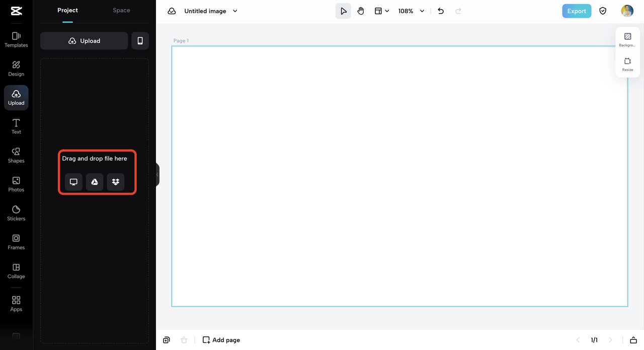
Task: Expand the Untitled image dropdown arrow
Action: (x=235, y=11)
